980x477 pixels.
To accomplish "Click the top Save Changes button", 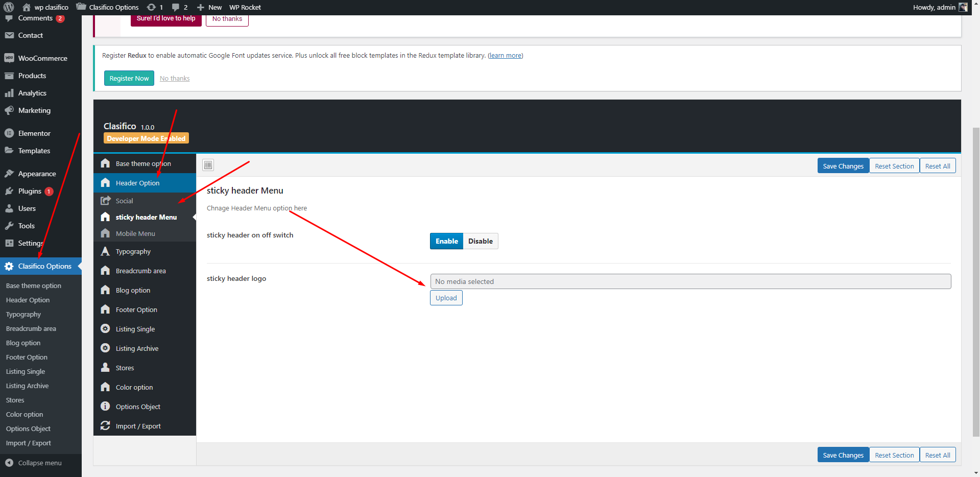I will (x=843, y=166).
